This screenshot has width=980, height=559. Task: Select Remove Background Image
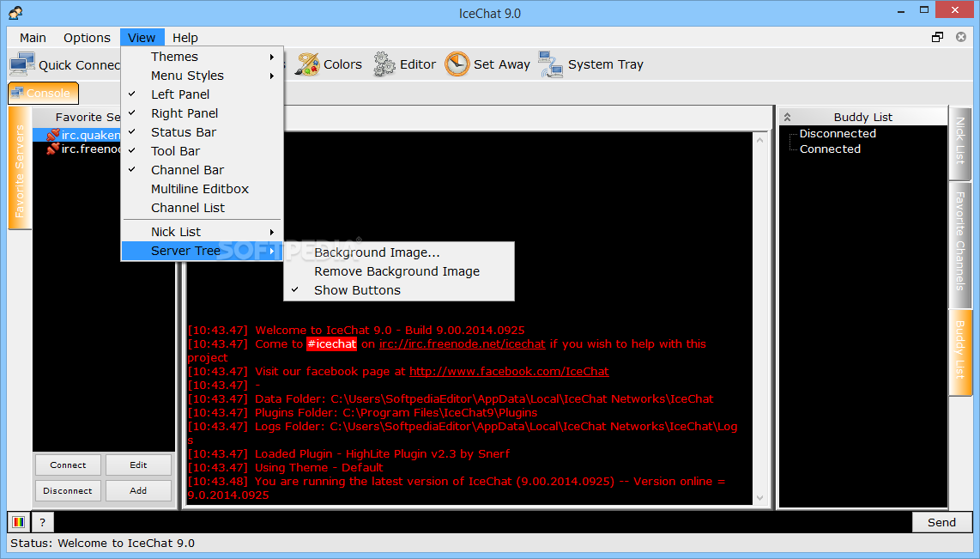pyautogui.click(x=399, y=271)
